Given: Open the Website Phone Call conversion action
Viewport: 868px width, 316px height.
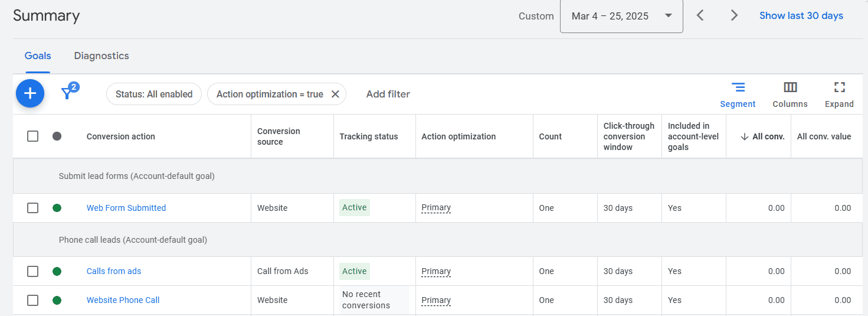Looking at the screenshot, I should 123,300.
